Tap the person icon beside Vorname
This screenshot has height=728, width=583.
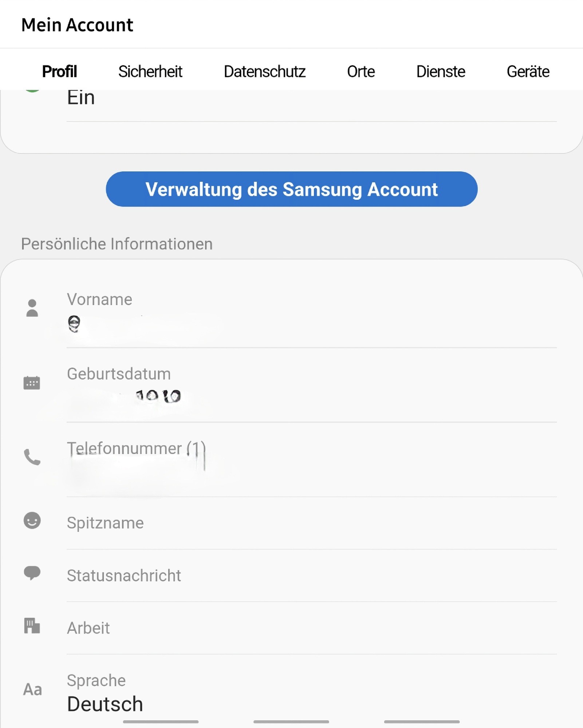[32, 308]
